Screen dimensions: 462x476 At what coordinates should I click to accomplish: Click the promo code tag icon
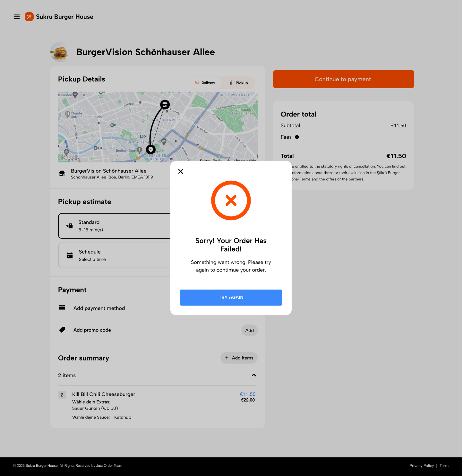tap(62, 330)
